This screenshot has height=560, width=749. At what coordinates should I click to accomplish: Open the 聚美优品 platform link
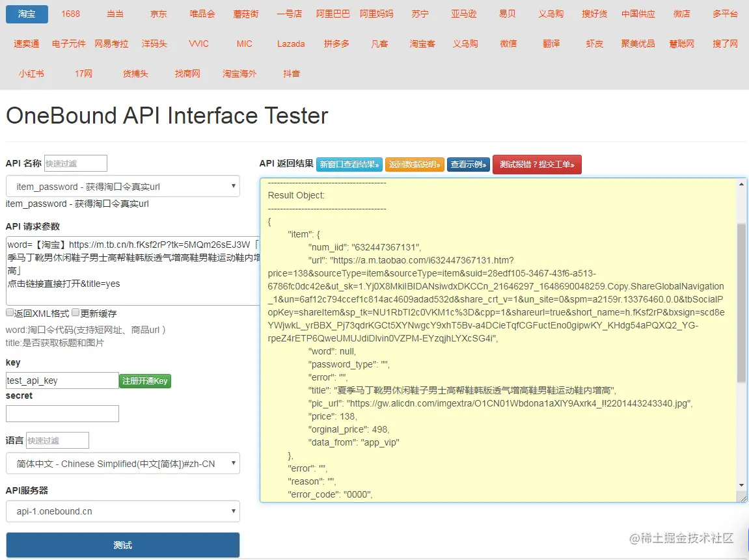coord(638,44)
